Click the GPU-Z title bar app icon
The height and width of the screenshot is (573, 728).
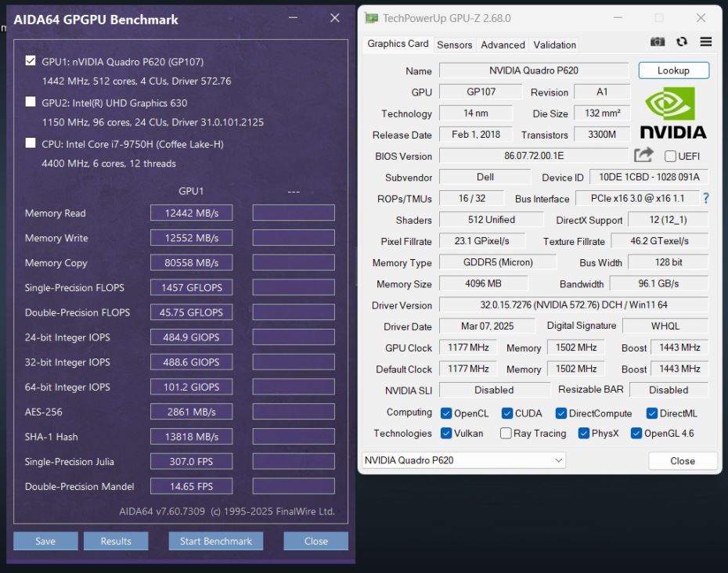point(371,18)
